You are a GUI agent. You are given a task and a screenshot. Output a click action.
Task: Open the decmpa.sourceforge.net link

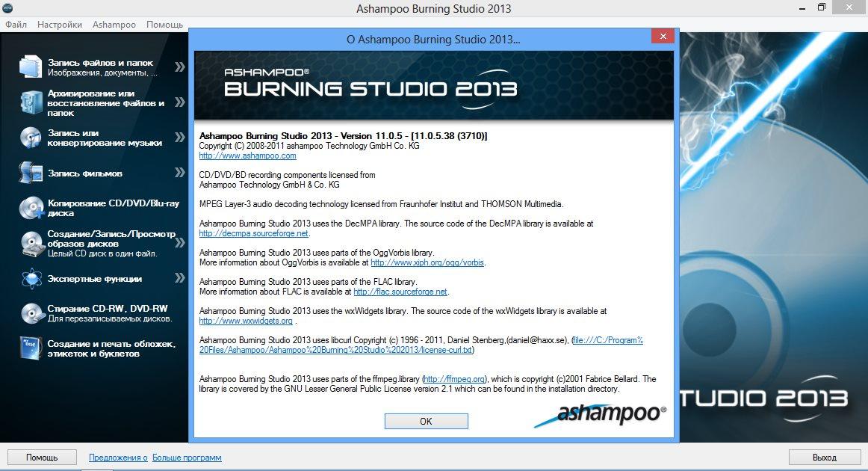tap(253, 233)
